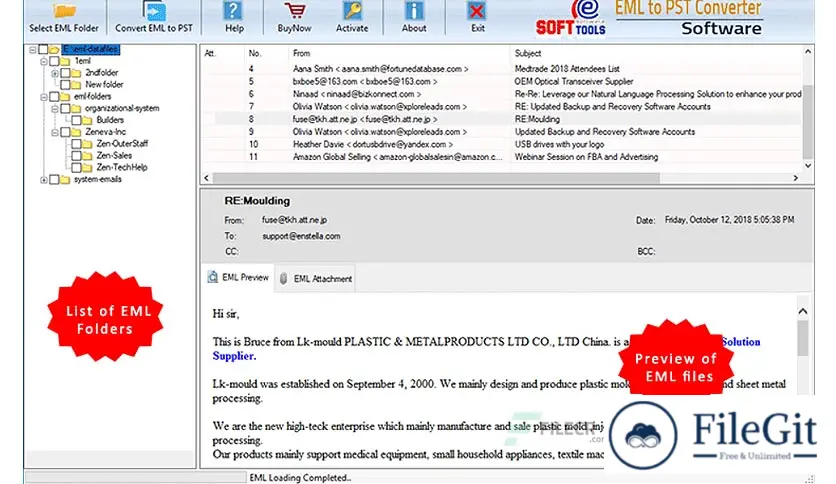This screenshot has width=836, height=484.
Task: Click the email list scroll left arrow
Action: point(207,178)
